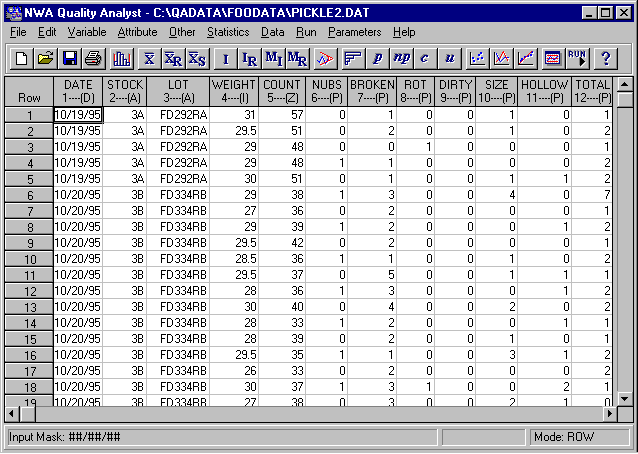Print using the printer toolbar icon

(93, 58)
